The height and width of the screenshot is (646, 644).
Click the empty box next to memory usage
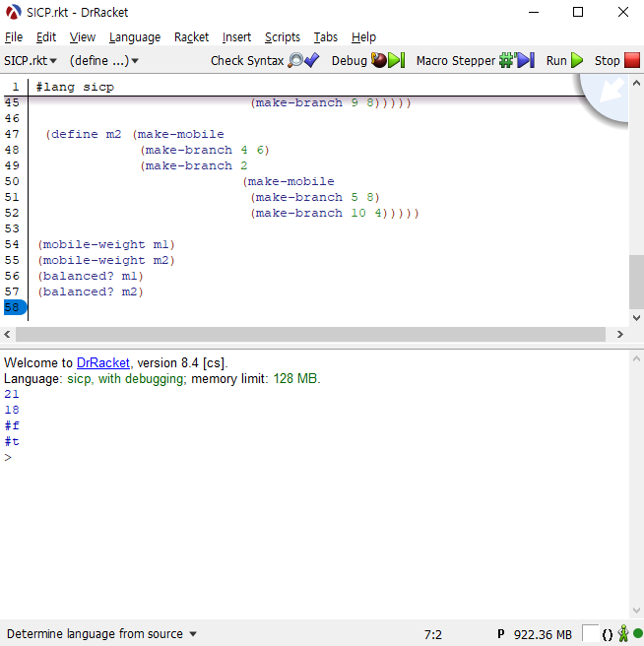pyautogui.click(x=589, y=634)
